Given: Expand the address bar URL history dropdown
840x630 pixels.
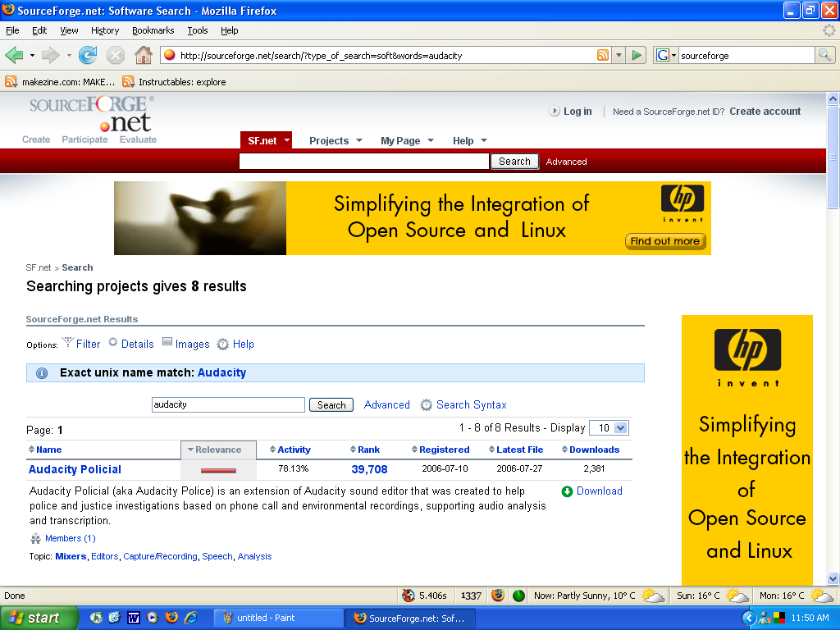Looking at the screenshot, I should pyautogui.click(x=619, y=55).
